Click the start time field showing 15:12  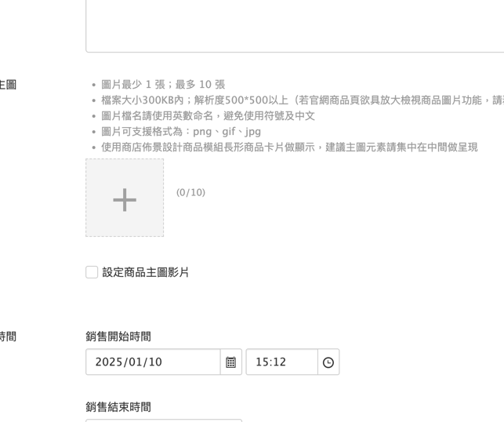(x=281, y=362)
